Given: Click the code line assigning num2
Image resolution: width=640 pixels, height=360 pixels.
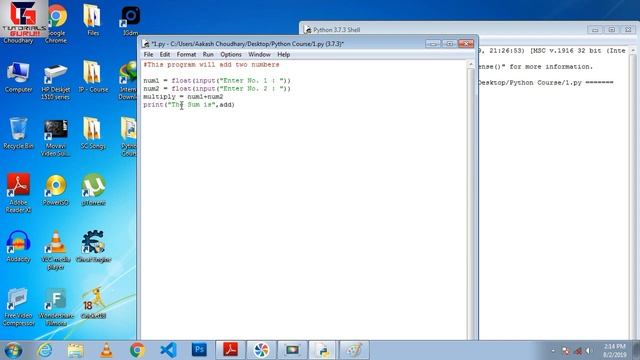Looking at the screenshot, I should tap(217, 89).
